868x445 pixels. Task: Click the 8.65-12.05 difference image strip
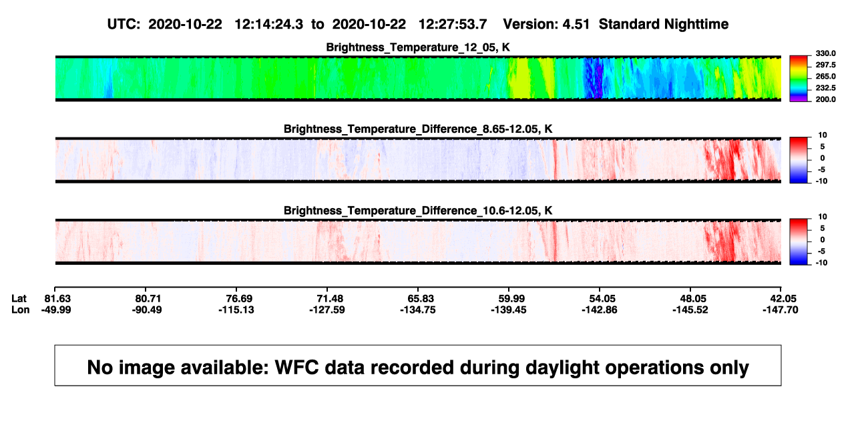[418, 159]
